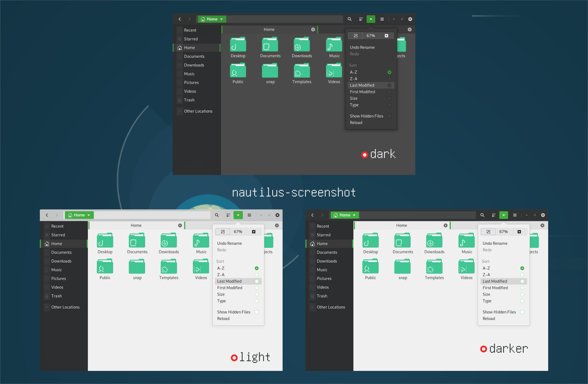
Task: Select the Home tab in dark window
Action: tap(269, 29)
